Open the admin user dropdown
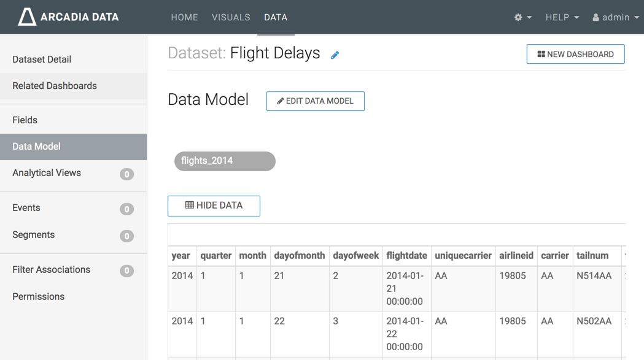644x360 pixels. (x=615, y=17)
